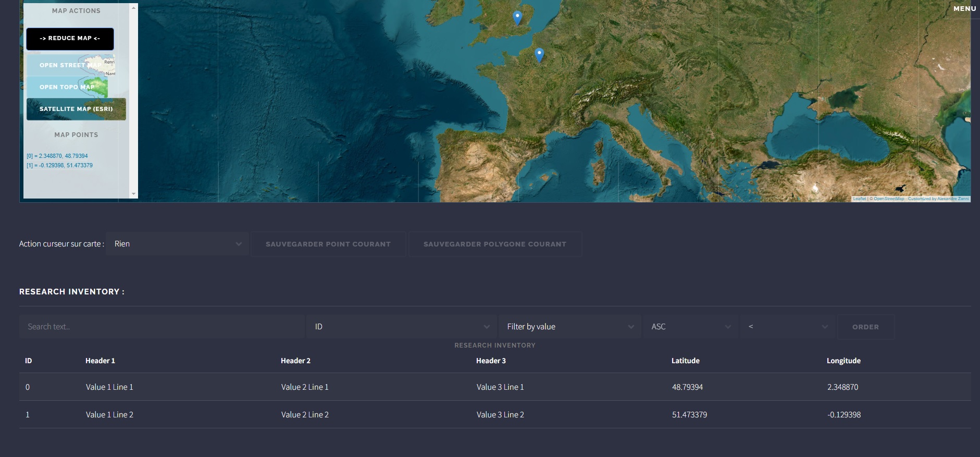Click Sauvegarder Point Courant button
The image size is (980, 457).
328,244
